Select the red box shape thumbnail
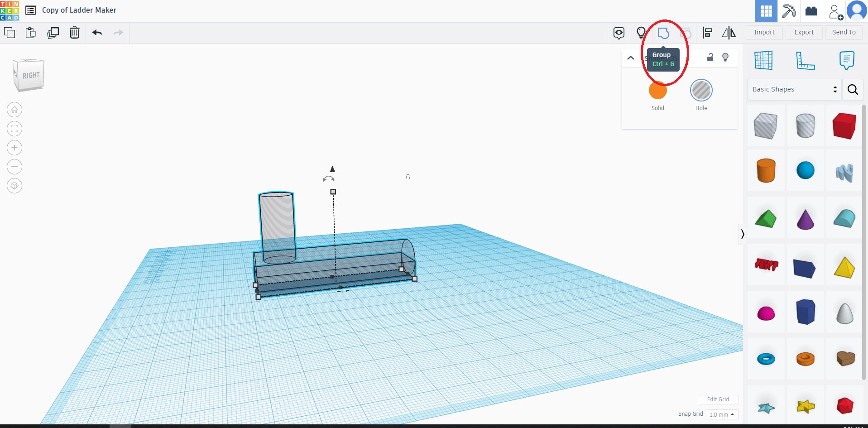 844,126
